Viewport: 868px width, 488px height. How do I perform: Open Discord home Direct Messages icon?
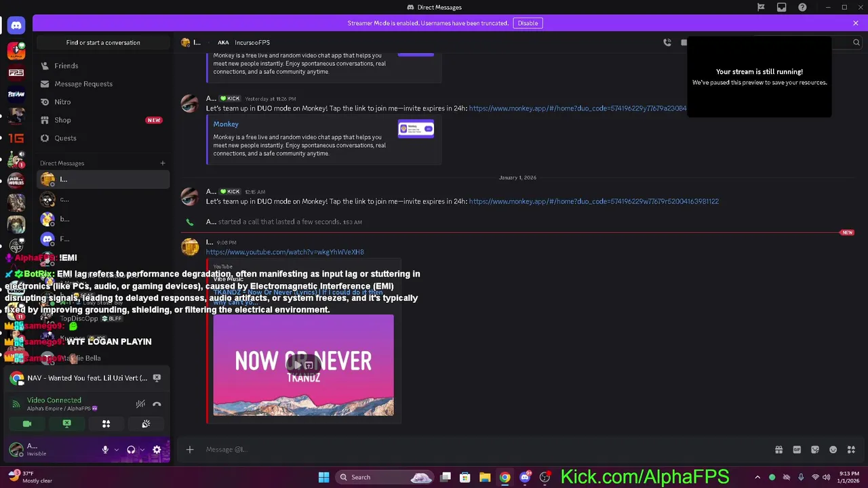(16, 25)
